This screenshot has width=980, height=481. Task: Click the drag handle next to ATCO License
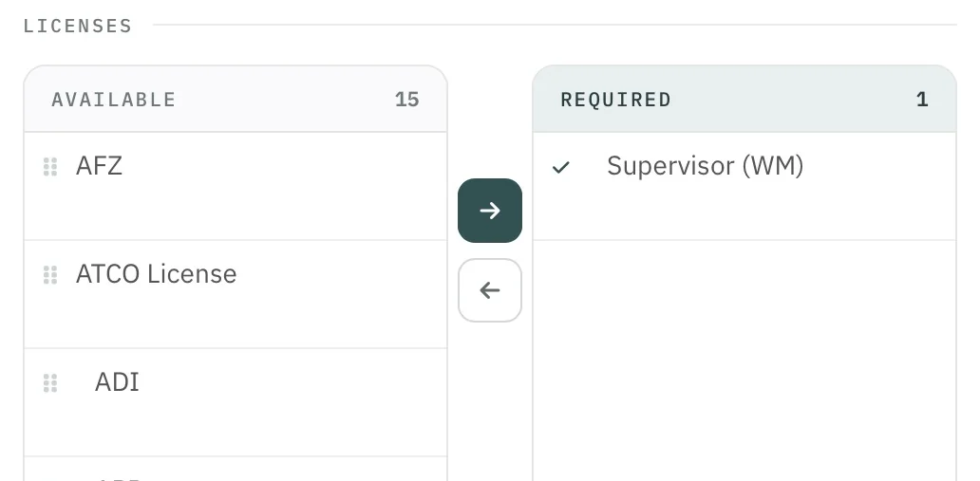click(x=50, y=275)
